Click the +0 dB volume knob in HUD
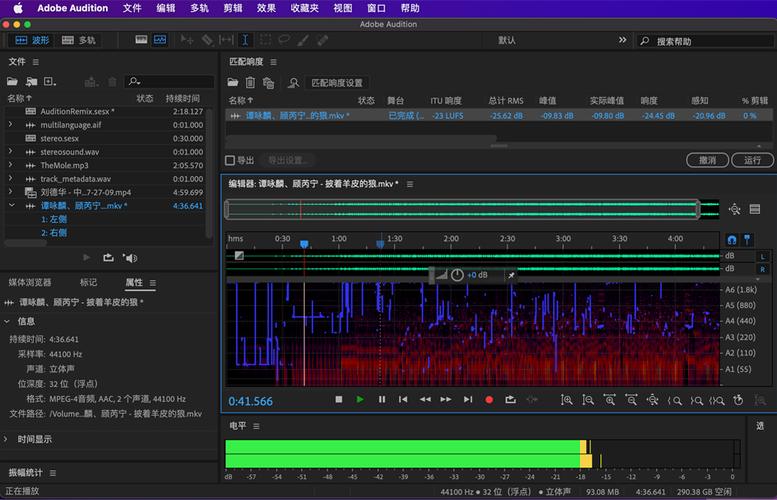Image resolution: width=777 pixels, height=500 pixels. point(457,275)
